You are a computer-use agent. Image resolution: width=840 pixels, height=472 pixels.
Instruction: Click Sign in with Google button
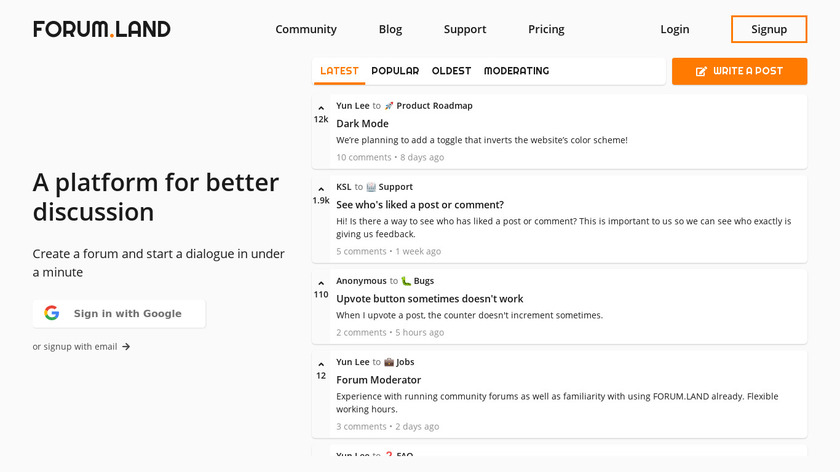pos(119,313)
